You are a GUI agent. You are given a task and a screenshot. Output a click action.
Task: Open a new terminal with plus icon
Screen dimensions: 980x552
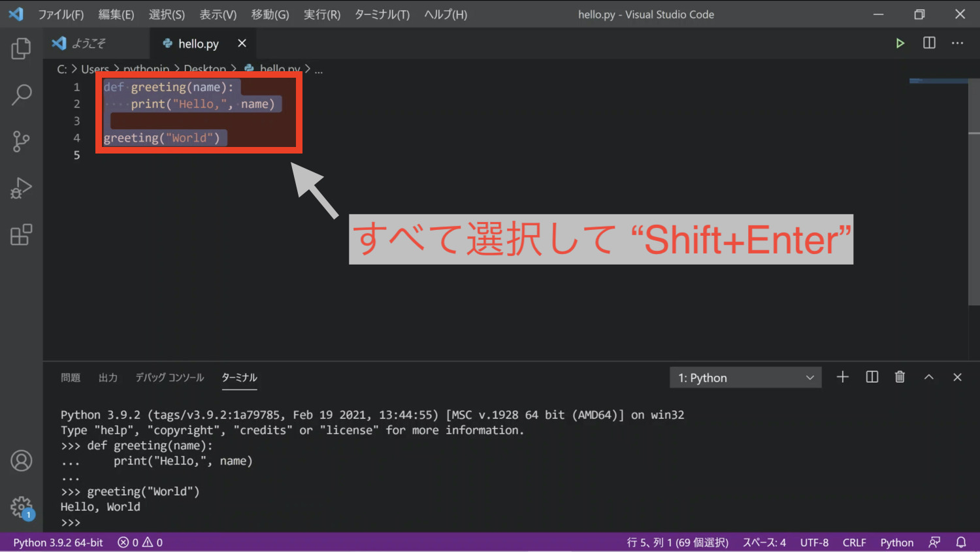(x=842, y=377)
